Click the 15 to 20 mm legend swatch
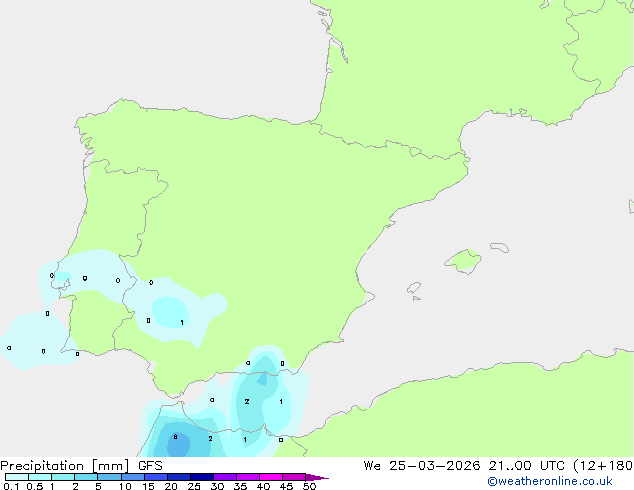The width and height of the screenshot is (634, 490). 155,477
